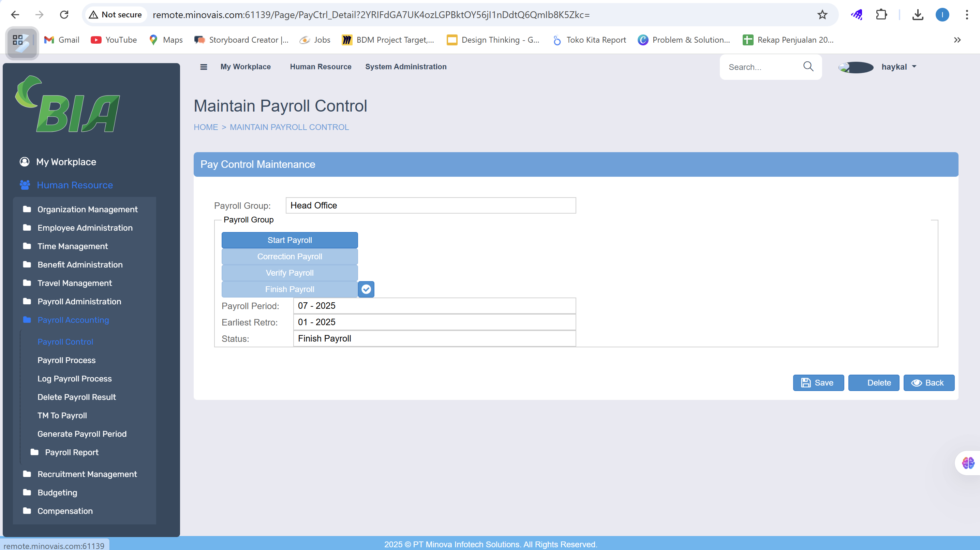
Task: Expand Employee Administration in the sidebar
Action: point(85,228)
